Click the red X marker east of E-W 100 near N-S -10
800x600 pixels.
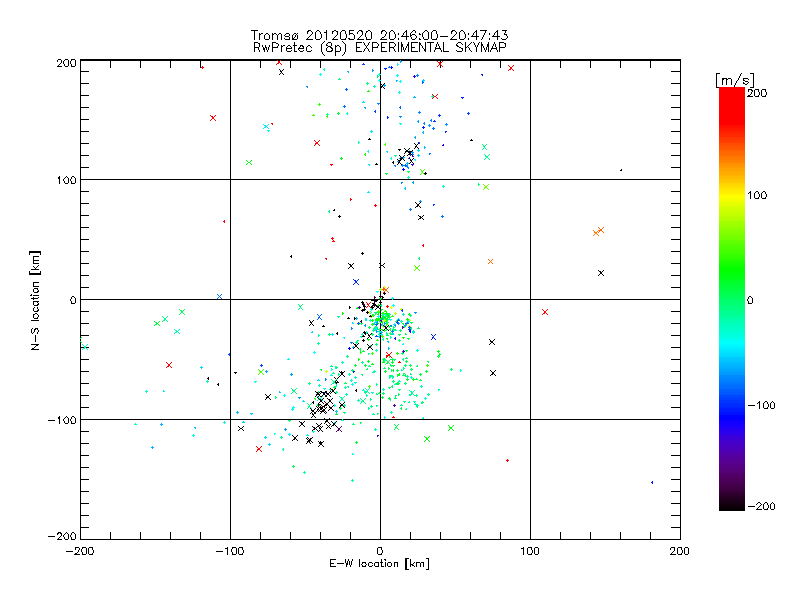tap(545, 312)
